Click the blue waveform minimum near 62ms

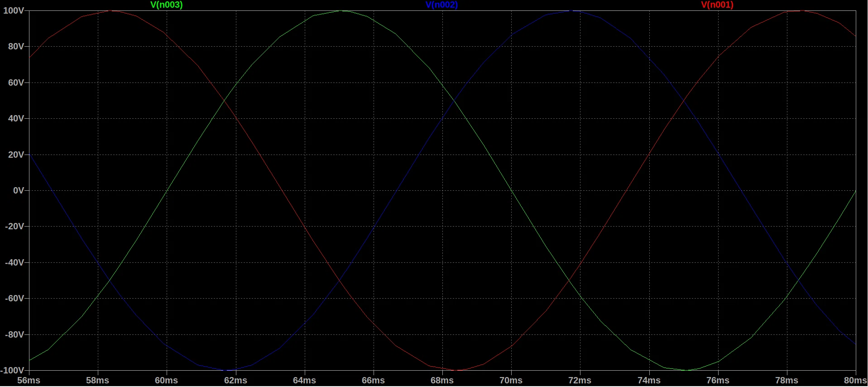click(227, 370)
